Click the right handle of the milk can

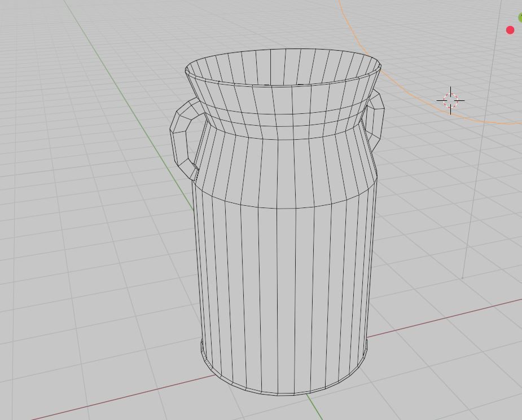point(375,120)
